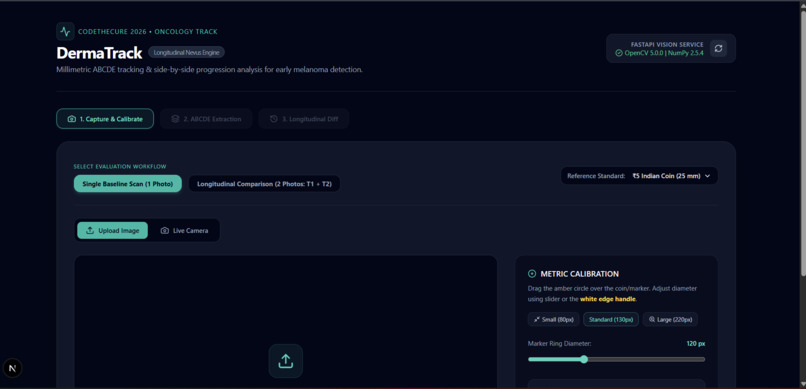Screen dimensions: 806x389
Task: Open the 1. Capture & Calibrate tab
Action: tap(105, 119)
